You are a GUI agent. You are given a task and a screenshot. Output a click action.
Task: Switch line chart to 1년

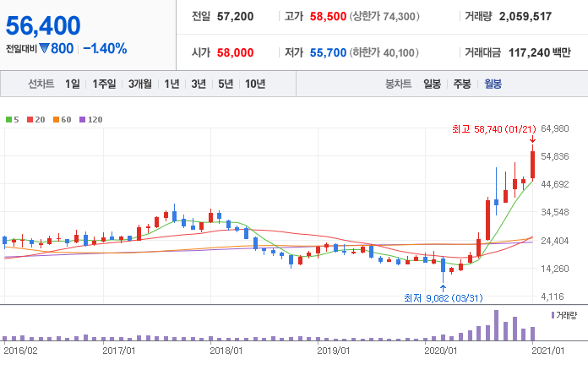coord(171,84)
